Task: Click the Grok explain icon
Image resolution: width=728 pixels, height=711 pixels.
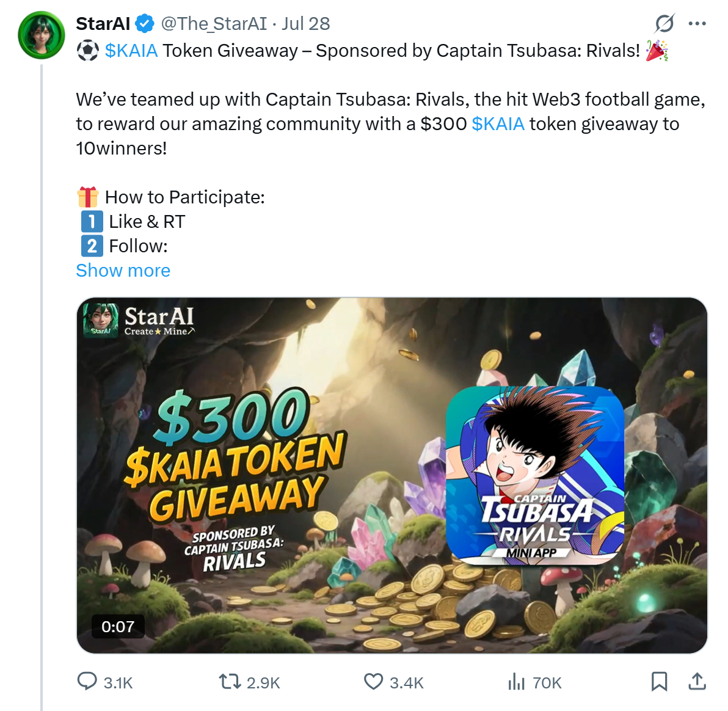Action: [664, 24]
